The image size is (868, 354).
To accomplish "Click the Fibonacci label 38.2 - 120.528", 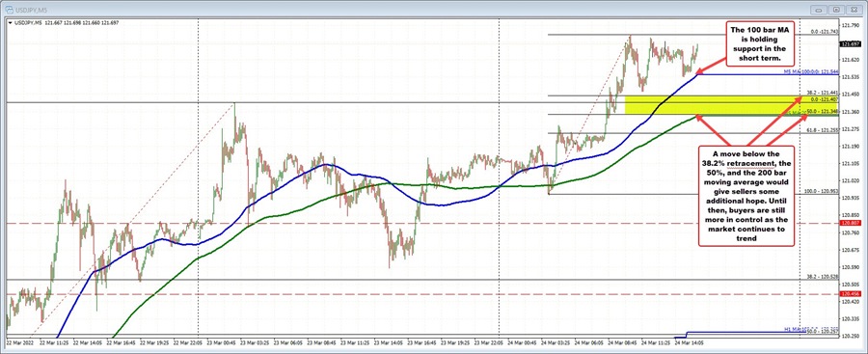I will click(824, 277).
